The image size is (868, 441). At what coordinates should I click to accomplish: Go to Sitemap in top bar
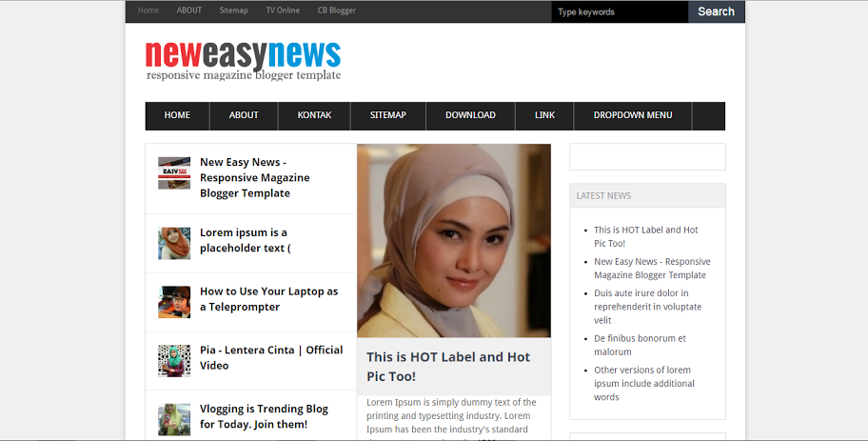(233, 10)
